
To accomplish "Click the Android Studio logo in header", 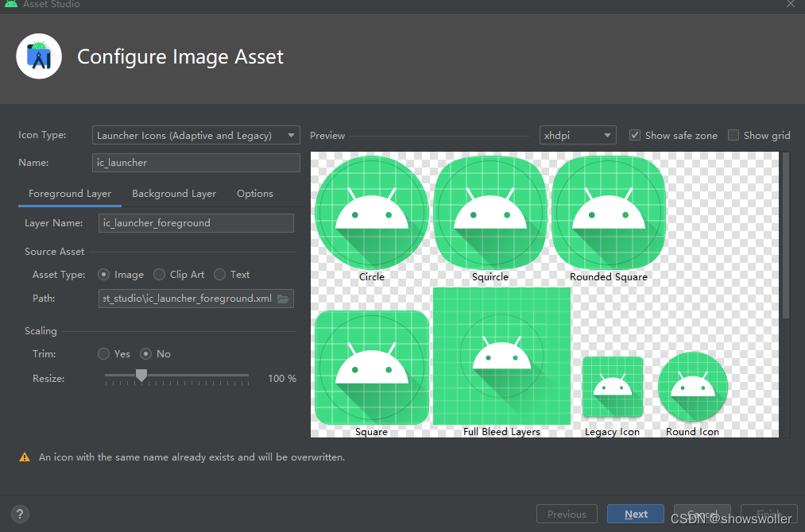I will click(39, 56).
